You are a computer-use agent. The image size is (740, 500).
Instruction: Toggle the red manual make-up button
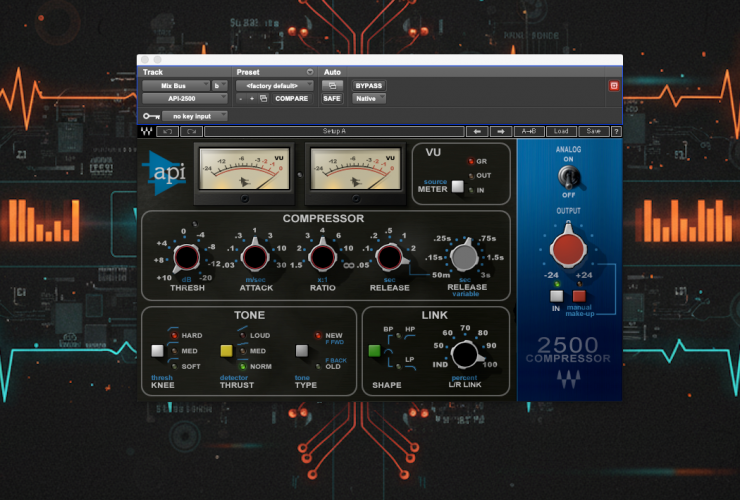[x=579, y=296]
